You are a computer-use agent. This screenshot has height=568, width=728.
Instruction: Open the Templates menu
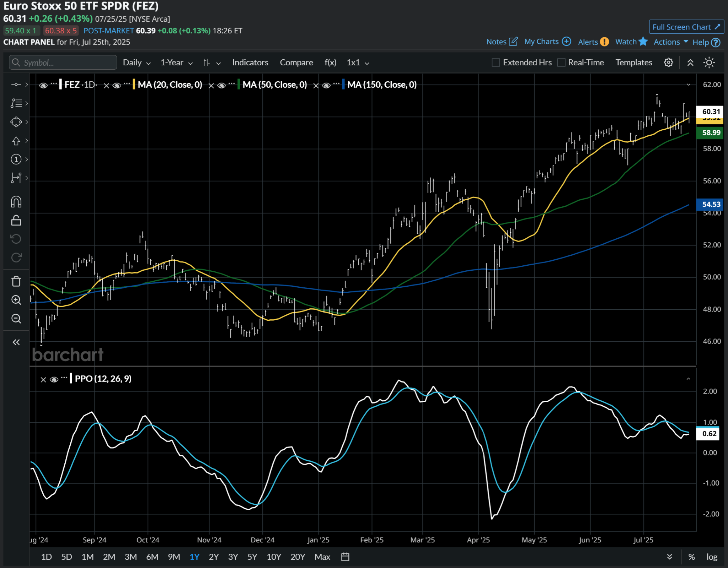(633, 63)
